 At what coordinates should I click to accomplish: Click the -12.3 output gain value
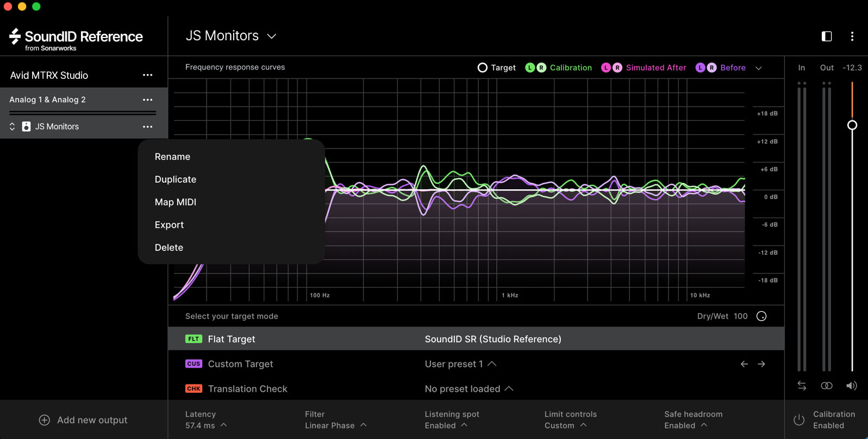(x=852, y=67)
